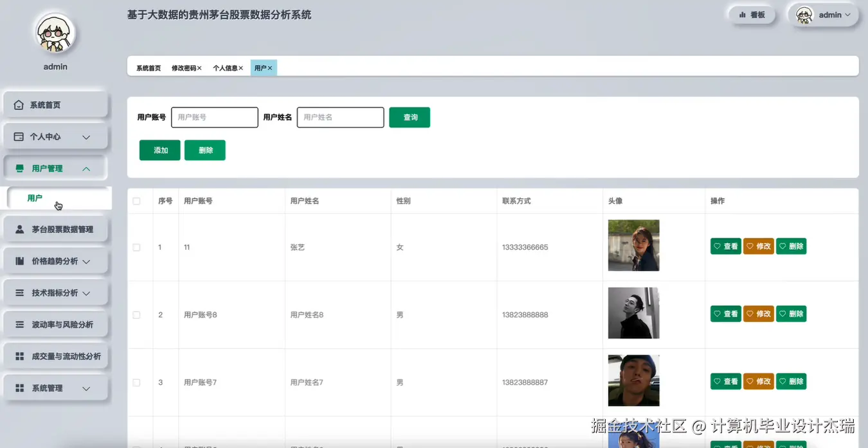Click phone number 13823888887

coord(525,382)
